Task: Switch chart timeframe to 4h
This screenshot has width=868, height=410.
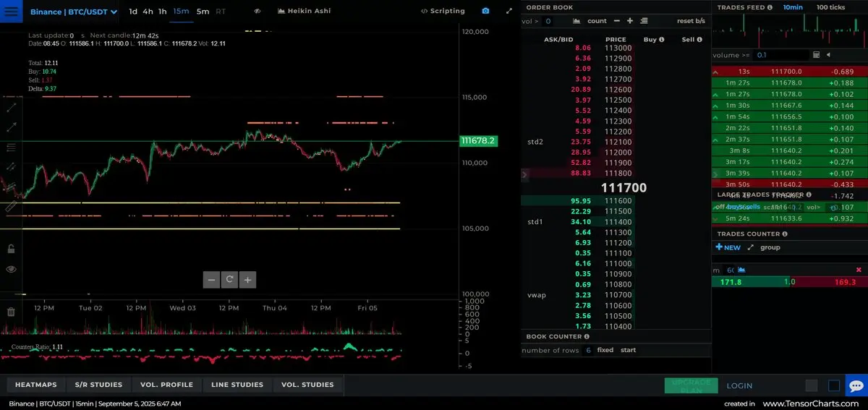Action: coord(148,12)
